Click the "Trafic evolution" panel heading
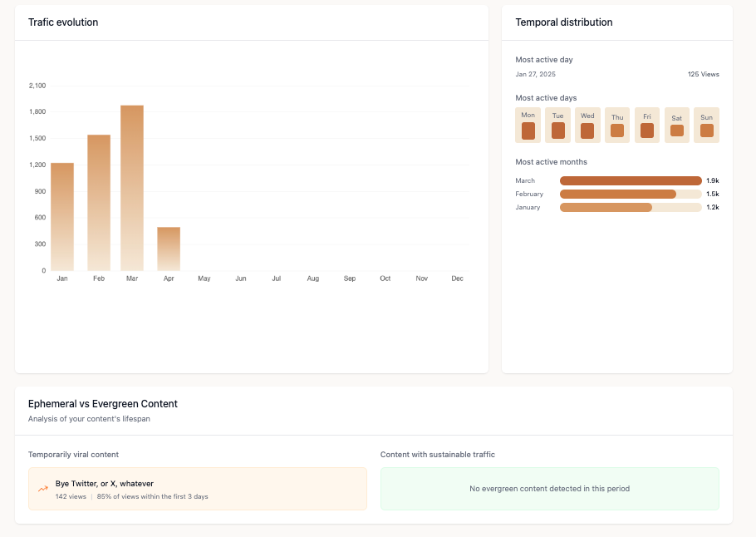 pos(63,22)
